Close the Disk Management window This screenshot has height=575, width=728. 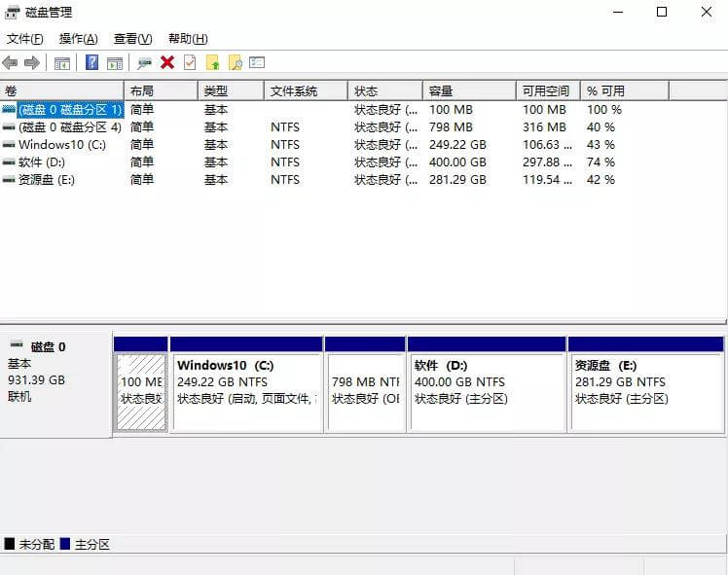pos(707,12)
